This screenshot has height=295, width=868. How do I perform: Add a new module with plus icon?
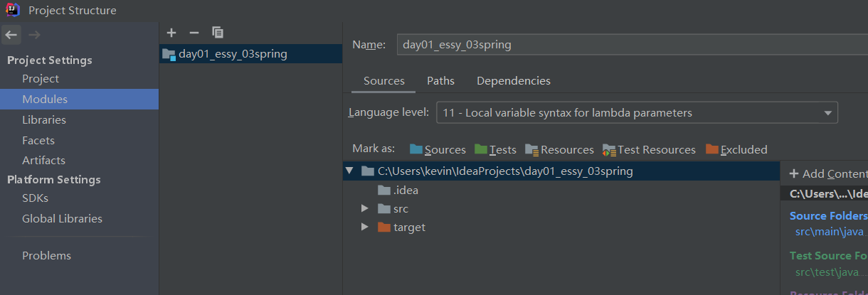coord(171,33)
